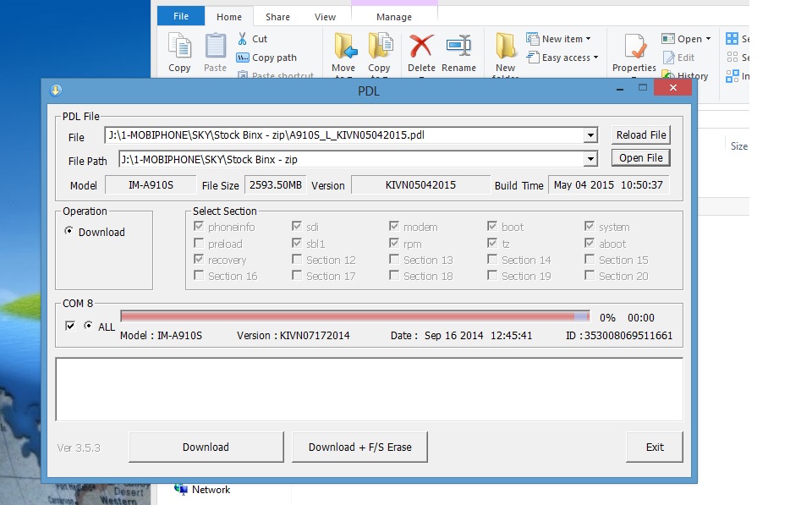This screenshot has height=505, width=812.
Task: Expand the File Path dropdown arrow
Action: (x=590, y=159)
